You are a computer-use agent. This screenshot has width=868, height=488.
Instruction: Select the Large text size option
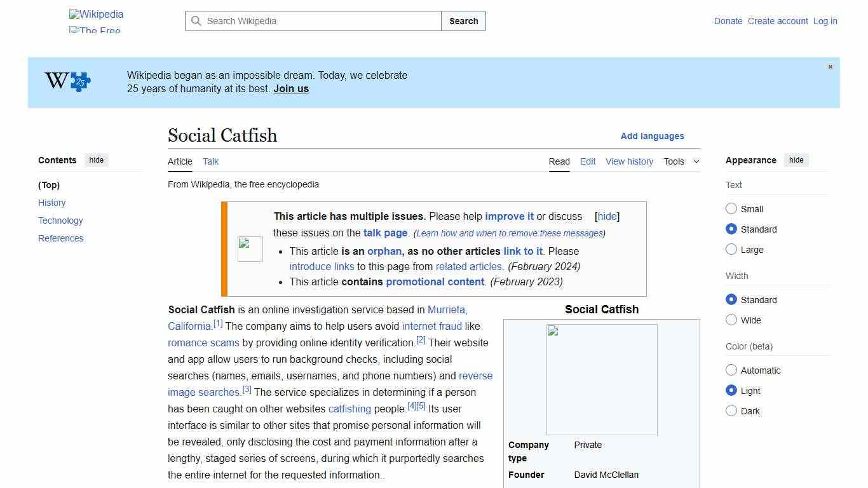(731, 250)
